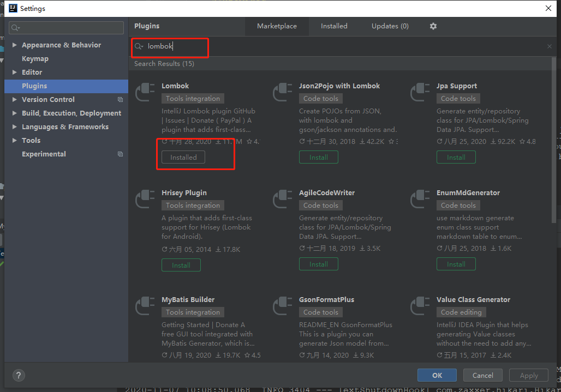Click the MyBatis Builder plugin icon

click(x=145, y=306)
